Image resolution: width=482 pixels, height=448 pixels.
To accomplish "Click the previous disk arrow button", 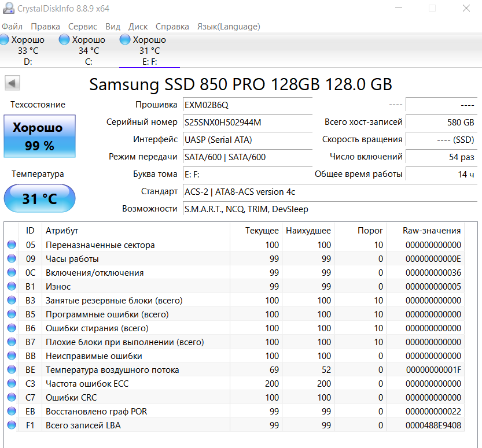I will pyautogui.click(x=12, y=83).
